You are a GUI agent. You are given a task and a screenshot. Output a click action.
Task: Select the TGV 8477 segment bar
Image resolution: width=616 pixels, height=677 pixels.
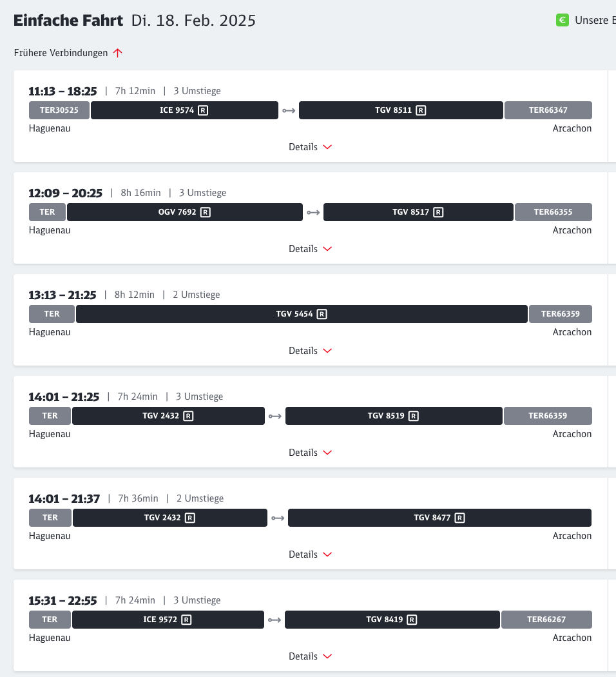pyautogui.click(x=439, y=518)
